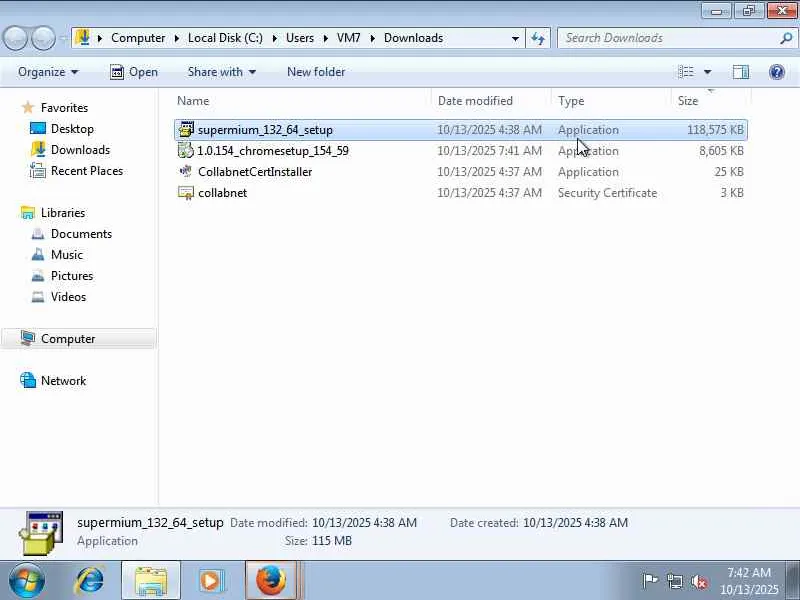Expand arrow after Local Disk (C:) in path
The height and width of the screenshot is (600, 800).
click(274, 38)
